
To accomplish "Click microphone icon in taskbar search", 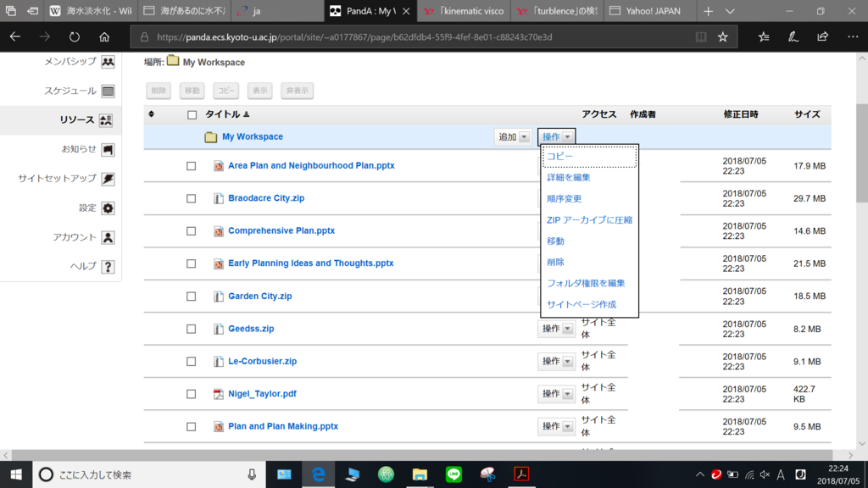I will (252, 474).
